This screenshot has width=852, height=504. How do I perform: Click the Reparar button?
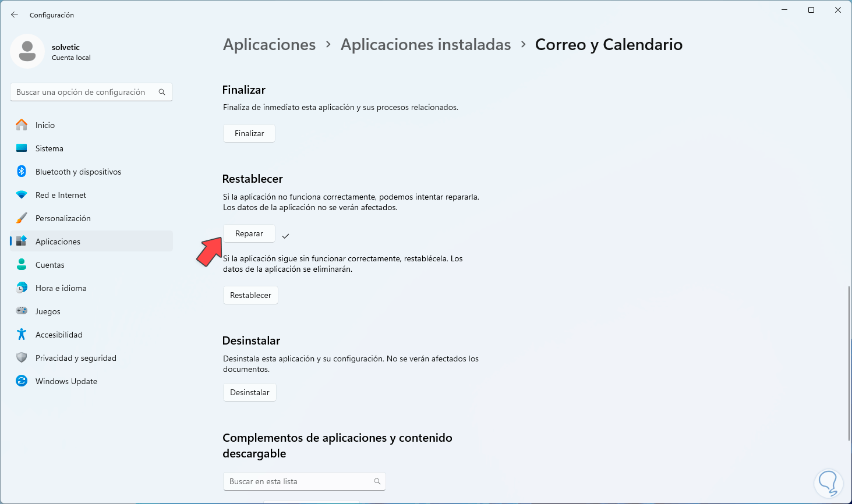coord(249,233)
